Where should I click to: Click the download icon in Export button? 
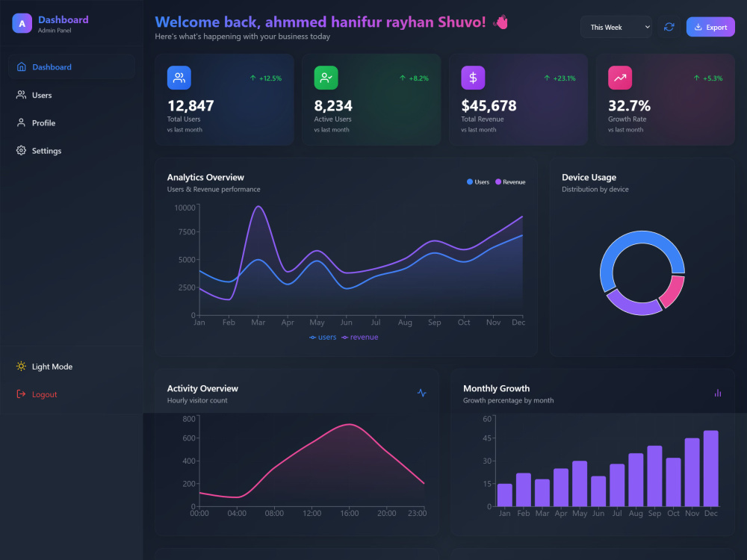(x=698, y=27)
